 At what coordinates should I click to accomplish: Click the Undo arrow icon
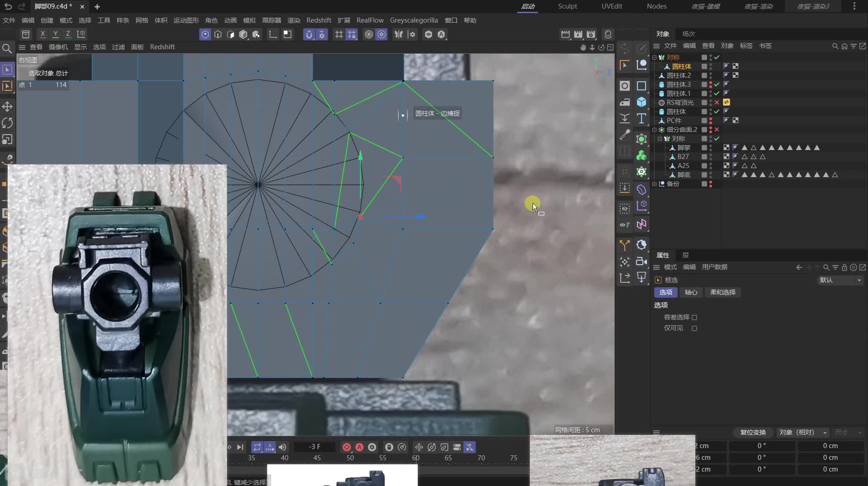tap(8, 6)
